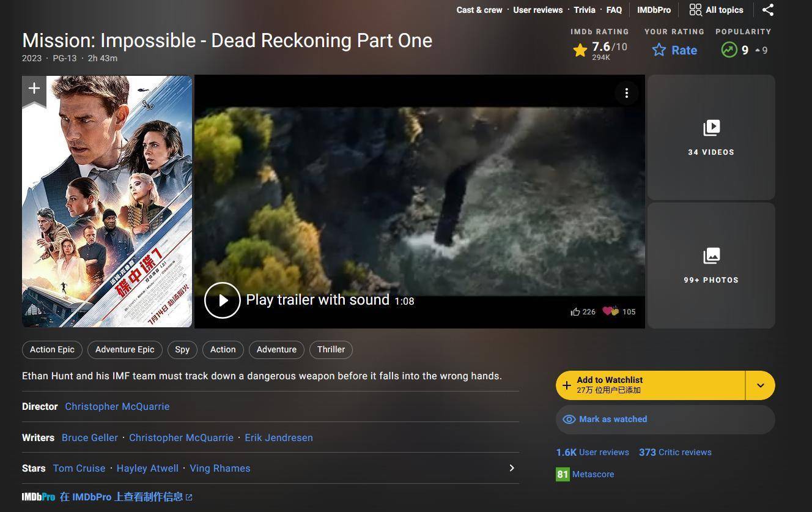This screenshot has width=812, height=512.
Task: Open writer Christopher McQuarrie link
Action: coord(181,438)
